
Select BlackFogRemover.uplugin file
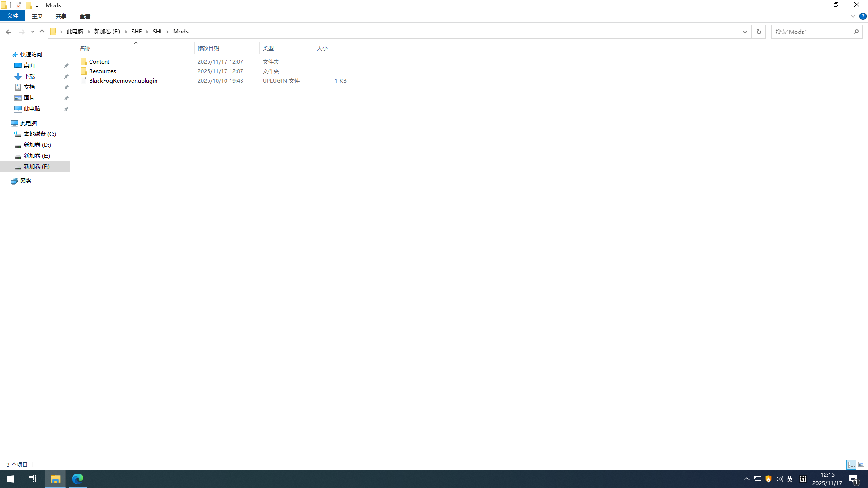click(123, 80)
